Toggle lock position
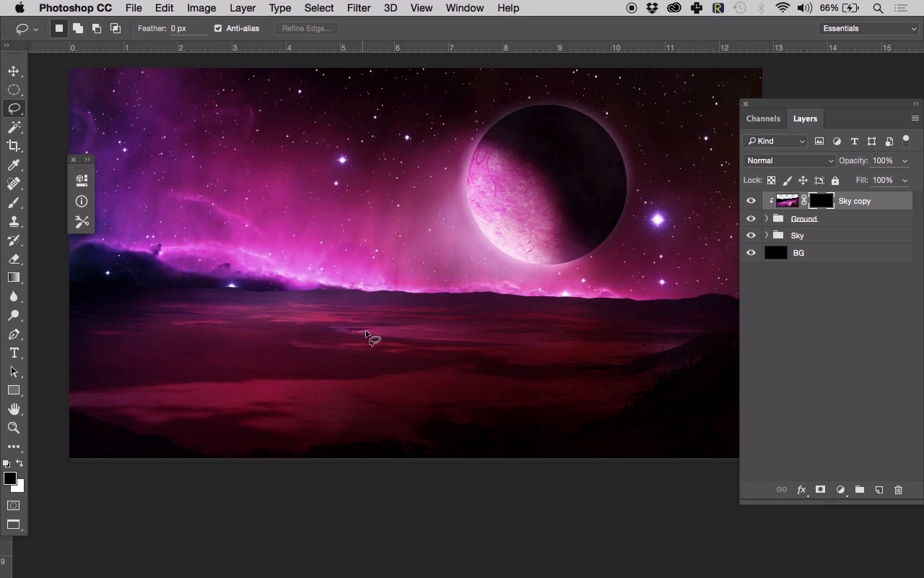This screenshot has height=578, width=924. tap(803, 181)
